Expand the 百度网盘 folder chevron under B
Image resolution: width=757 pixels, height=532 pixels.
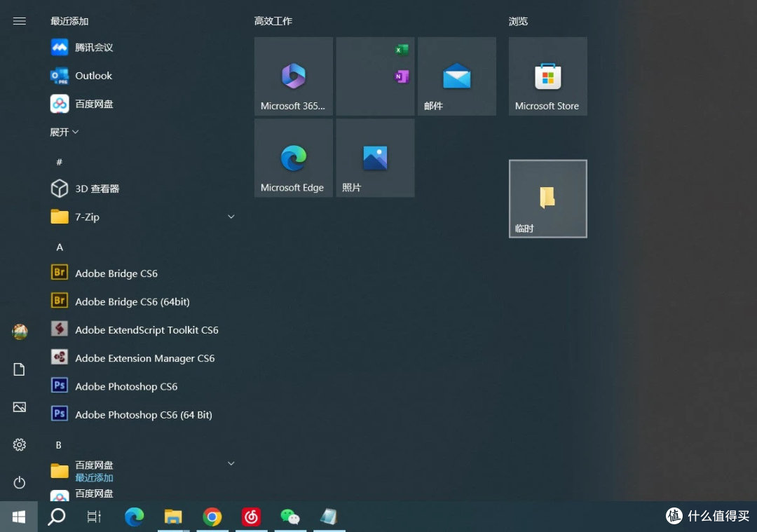(231, 463)
